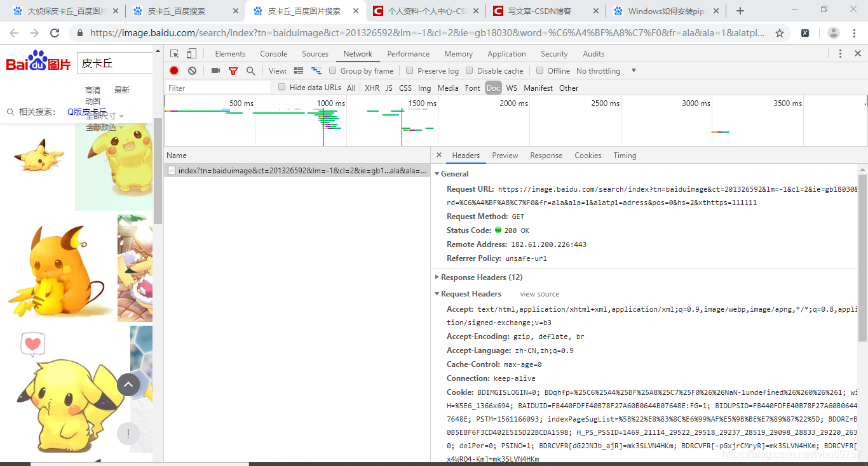The width and height of the screenshot is (868, 466).
Task: Open the Chrome main menu
Action: tap(854, 33)
